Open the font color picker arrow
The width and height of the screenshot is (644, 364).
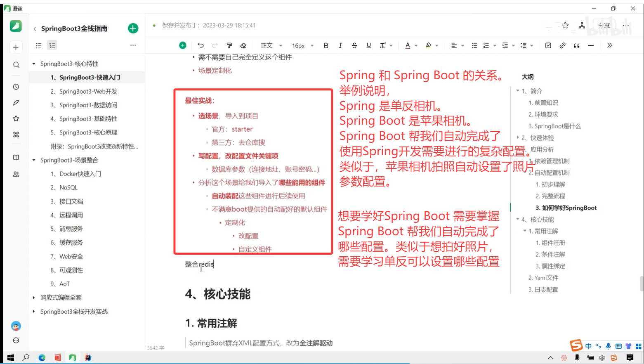coord(416,46)
